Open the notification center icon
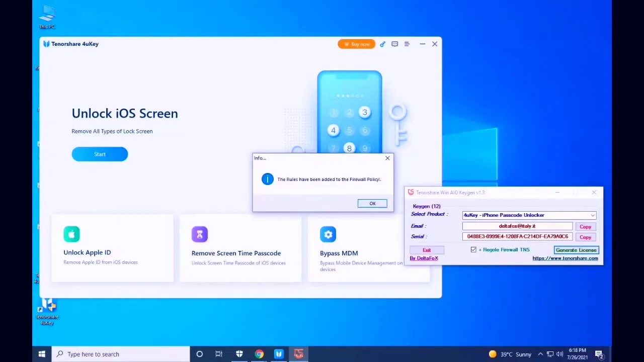The height and width of the screenshot is (362, 644). (x=599, y=354)
